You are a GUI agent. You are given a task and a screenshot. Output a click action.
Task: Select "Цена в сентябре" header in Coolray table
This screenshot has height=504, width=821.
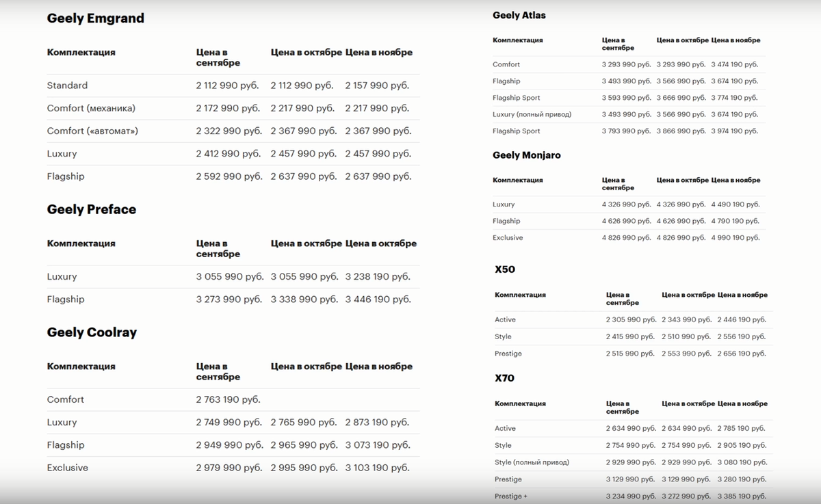click(218, 372)
